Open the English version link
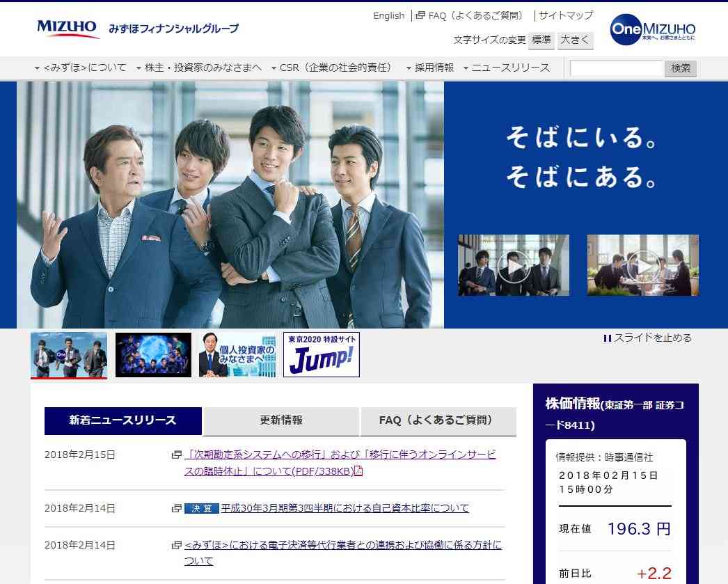This screenshot has height=584, width=728. pyautogui.click(x=388, y=16)
